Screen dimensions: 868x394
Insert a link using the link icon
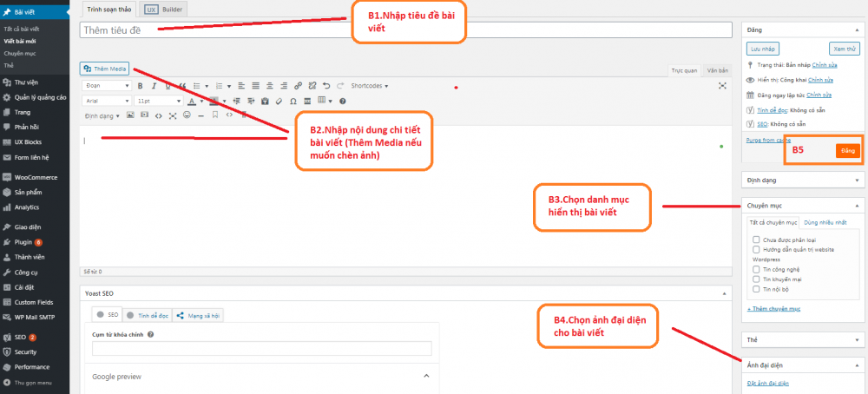click(x=299, y=86)
